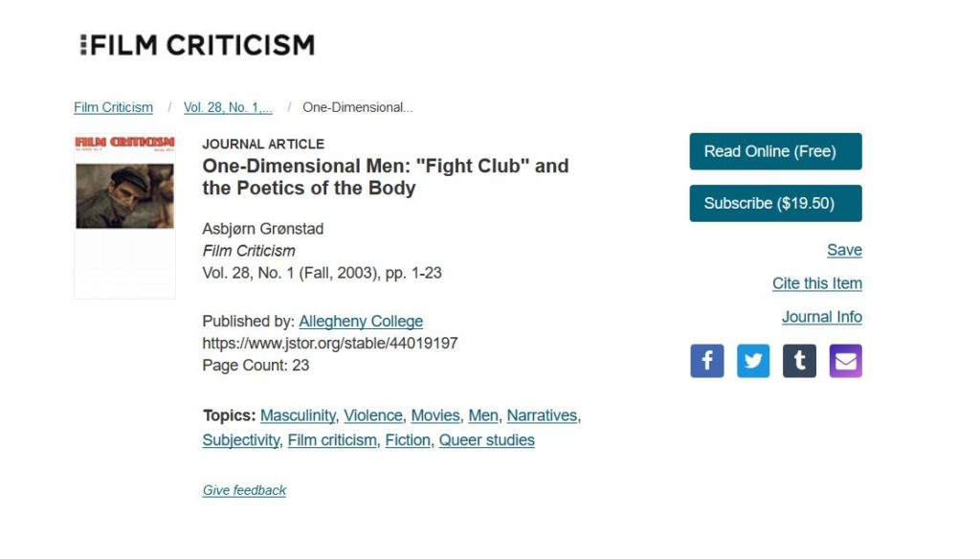Open the journal cover thumbnail
This screenshot has height=559, width=980.
[x=125, y=216]
